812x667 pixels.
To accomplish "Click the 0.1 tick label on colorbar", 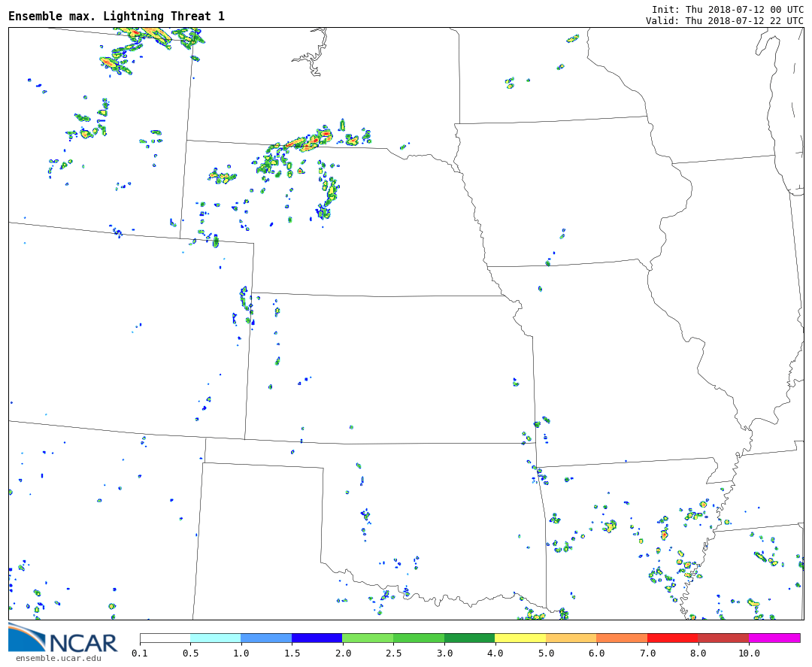I will click(x=140, y=653).
